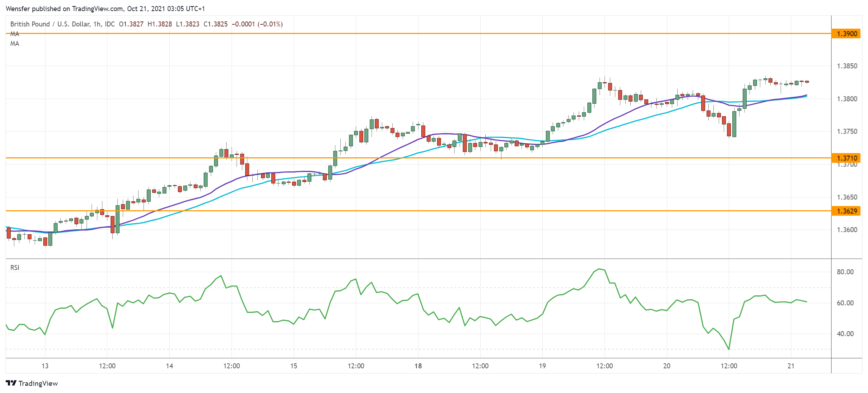Screen dimensions: 868x393
Task: Click the 1.3600 price axis label
Action: 847,230
